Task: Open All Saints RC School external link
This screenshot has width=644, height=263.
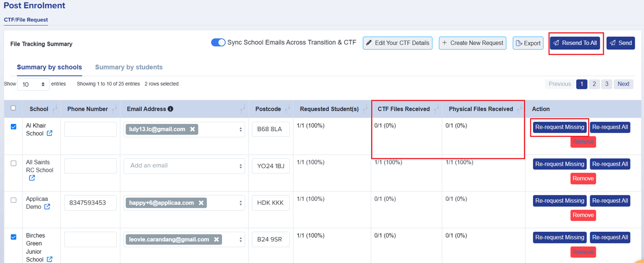Action: (32, 178)
